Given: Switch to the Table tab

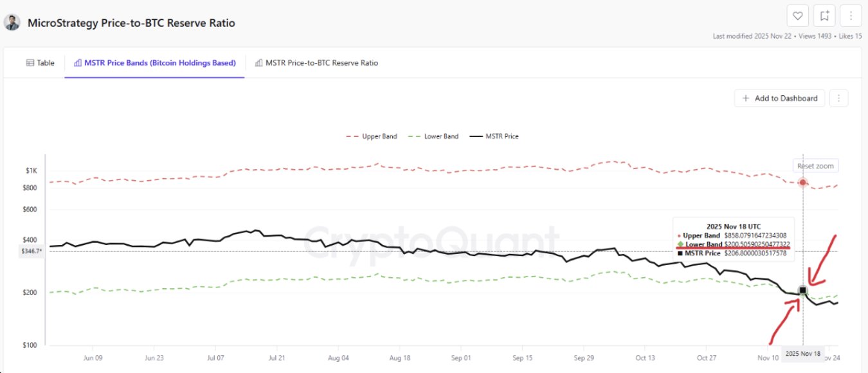Looking at the screenshot, I should (40, 63).
